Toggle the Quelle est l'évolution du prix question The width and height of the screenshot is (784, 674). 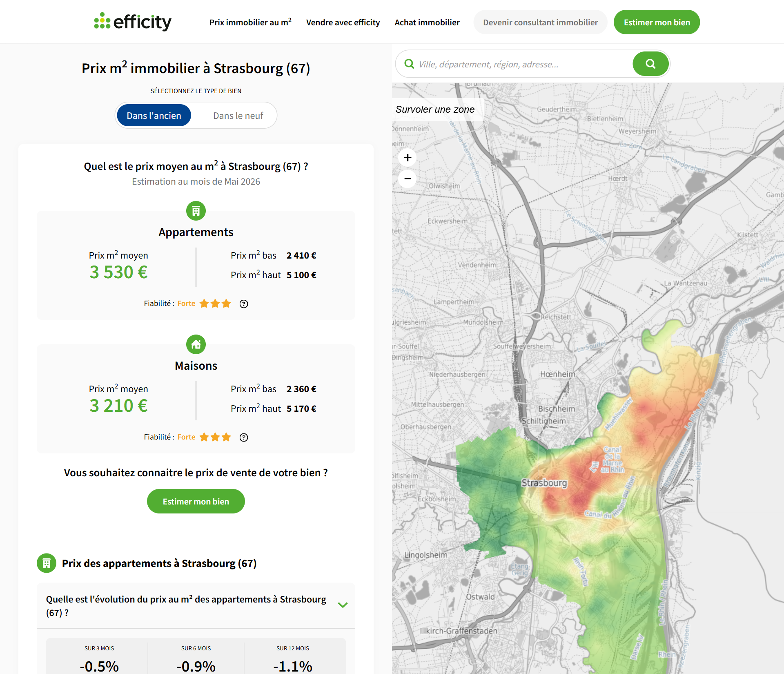tap(196, 606)
